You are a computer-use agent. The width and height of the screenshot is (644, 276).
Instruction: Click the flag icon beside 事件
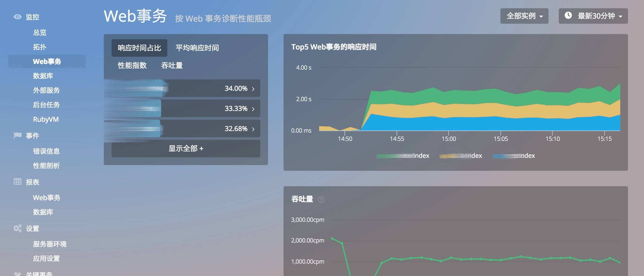pyautogui.click(x=17, y=135)
